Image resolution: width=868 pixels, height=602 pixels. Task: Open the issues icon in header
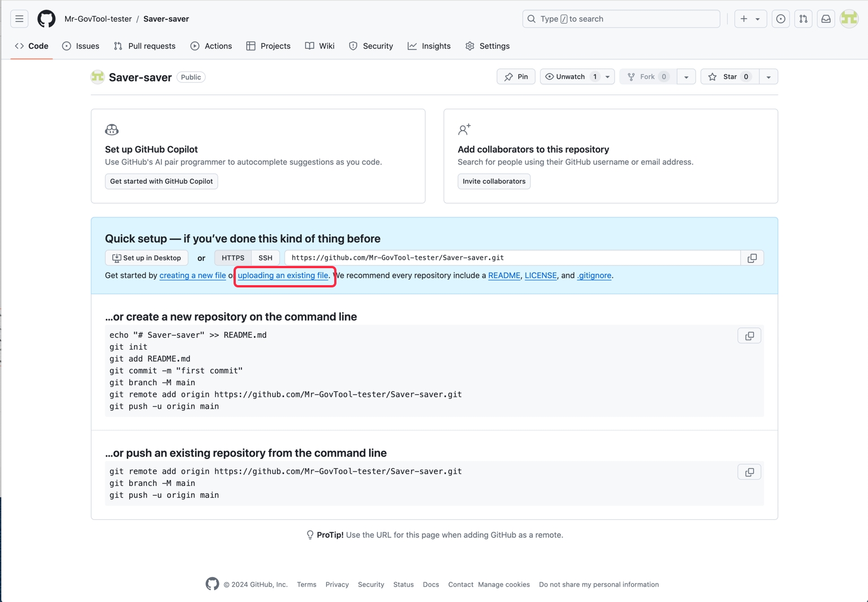point(780,19)
